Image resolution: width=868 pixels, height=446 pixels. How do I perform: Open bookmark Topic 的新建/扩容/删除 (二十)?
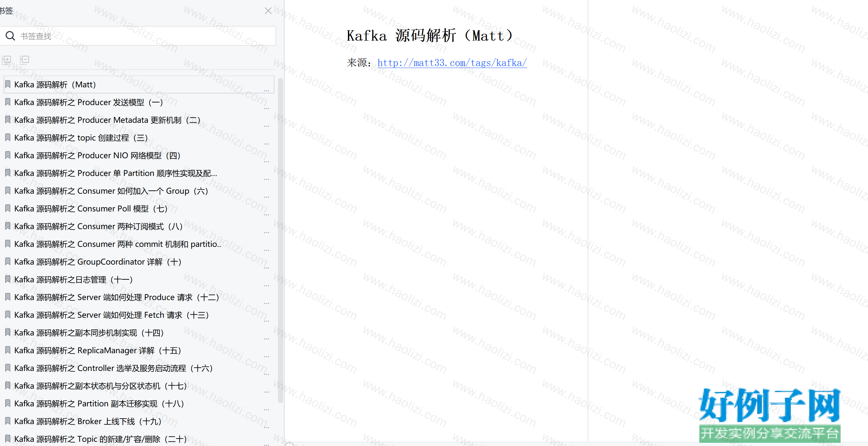point(100,439)
